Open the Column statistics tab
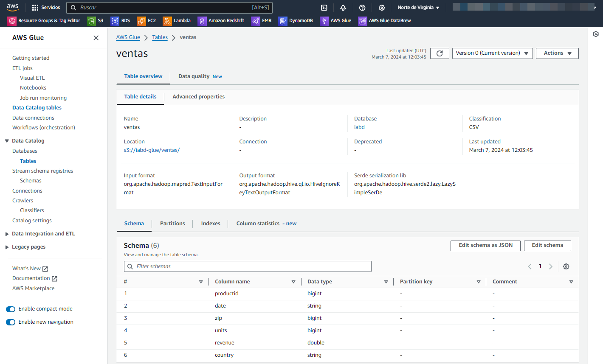 (266, 224)
